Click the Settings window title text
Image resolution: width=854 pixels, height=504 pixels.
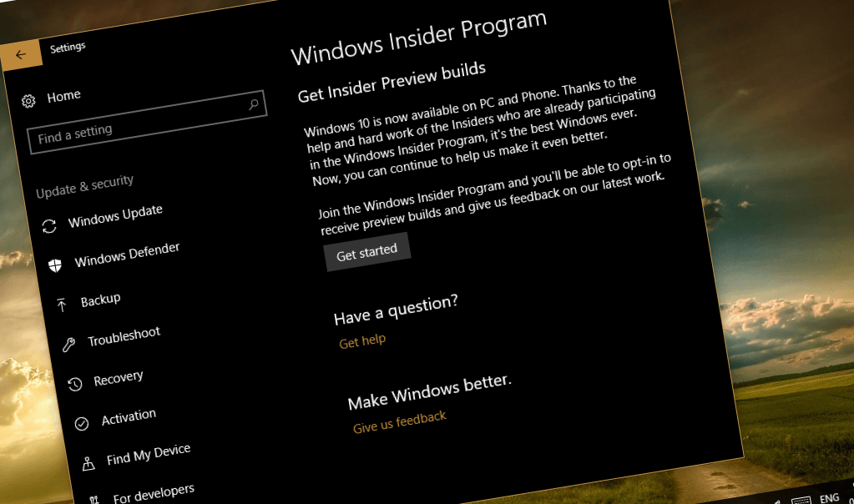68,48
